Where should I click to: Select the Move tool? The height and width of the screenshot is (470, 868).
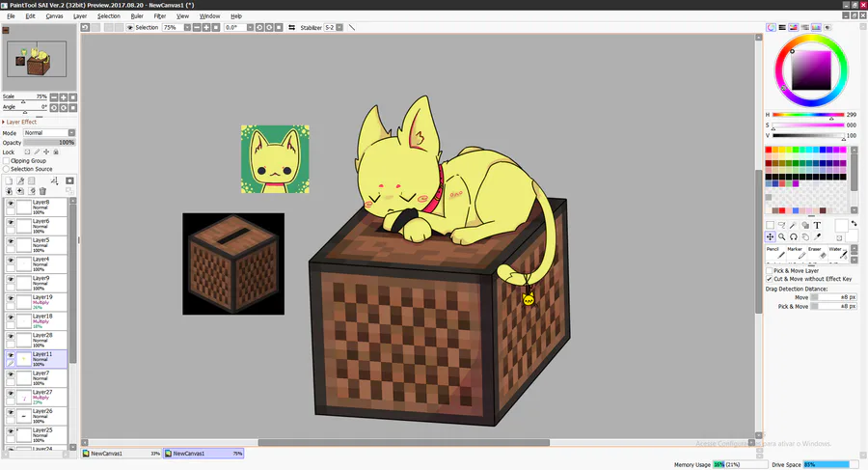coord(770,236)
